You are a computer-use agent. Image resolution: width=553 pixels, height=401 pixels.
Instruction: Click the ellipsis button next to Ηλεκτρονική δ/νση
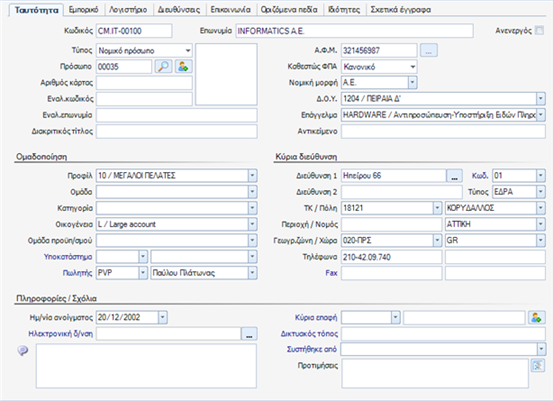[249, 334]
